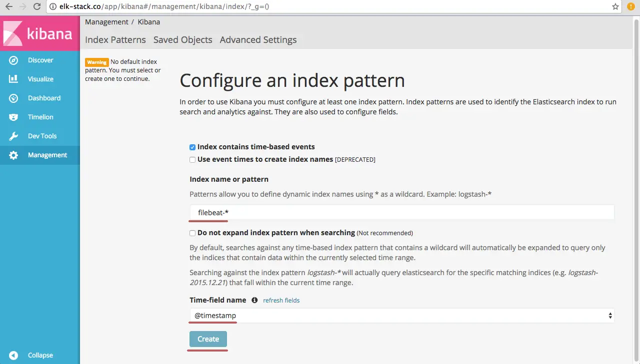Viewport: 640px width, 364px height.
Task: Click Kibana breadcrumb link
Action: 148,22
